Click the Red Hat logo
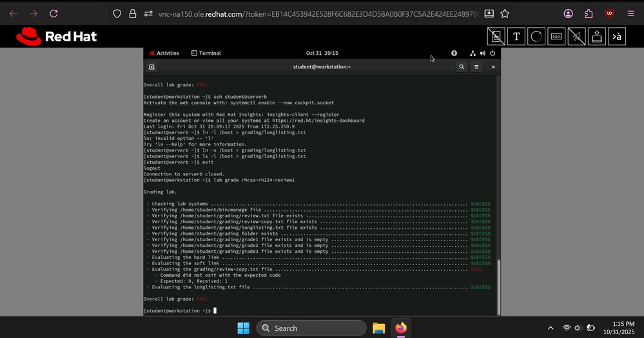 56,37
